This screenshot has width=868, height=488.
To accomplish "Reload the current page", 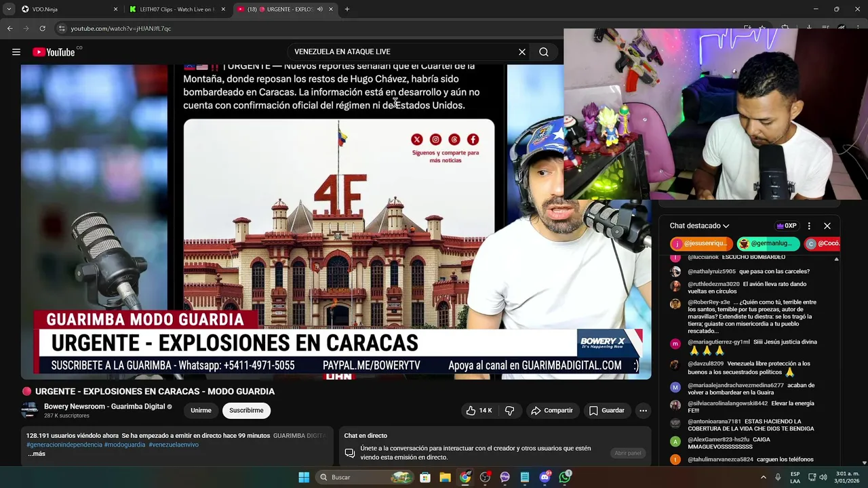I will [42, 28].
